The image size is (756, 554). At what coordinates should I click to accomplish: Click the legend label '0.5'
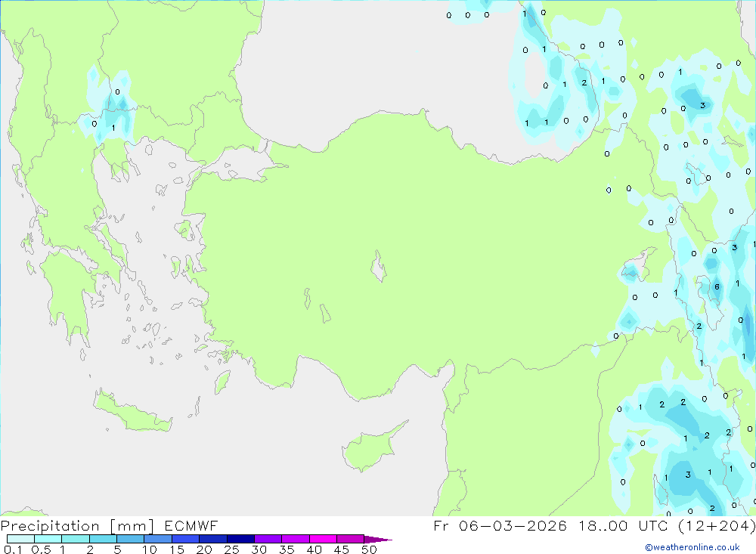tap(41, 549)
